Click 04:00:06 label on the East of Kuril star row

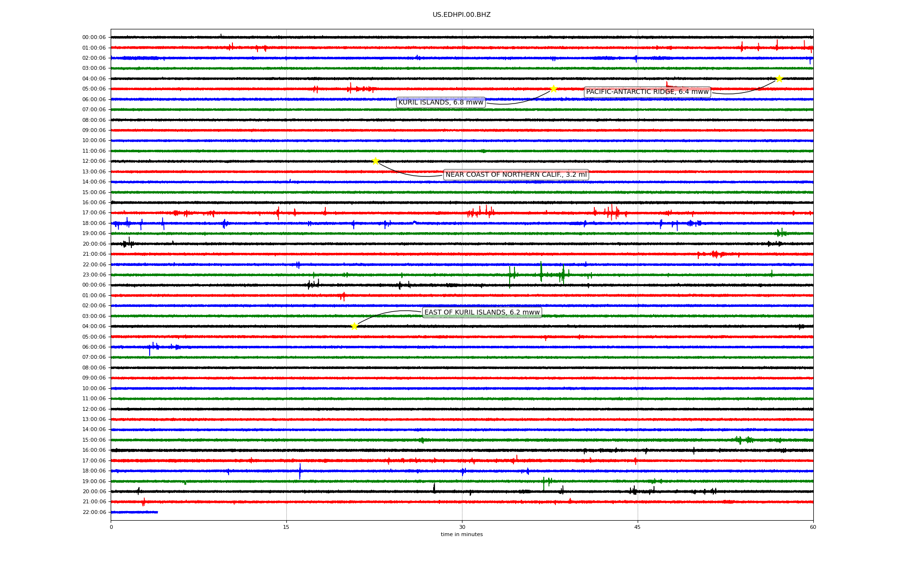[x=94, y=327]
